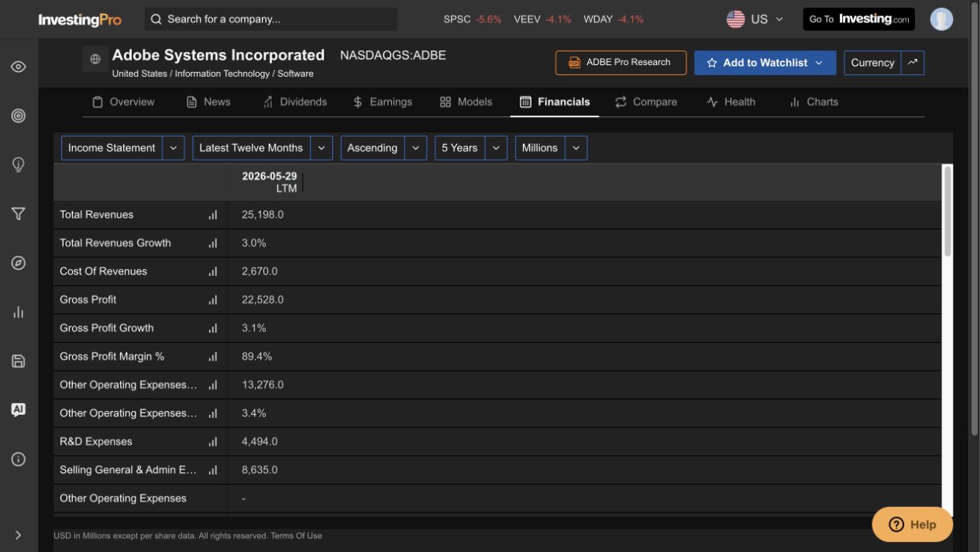
Task: Open the Latest Twelve Months dropdown
Action: [263, 148]
